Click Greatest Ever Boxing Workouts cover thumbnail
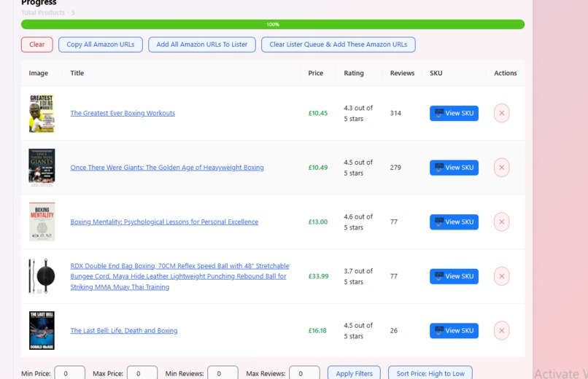The width and height of the screenshot is (588, 379). 42,113
